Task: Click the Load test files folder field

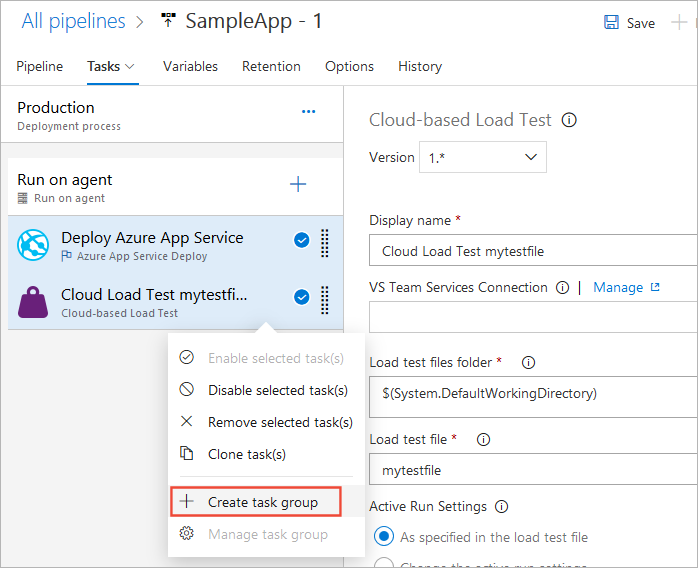Action: tap(533, 397)
